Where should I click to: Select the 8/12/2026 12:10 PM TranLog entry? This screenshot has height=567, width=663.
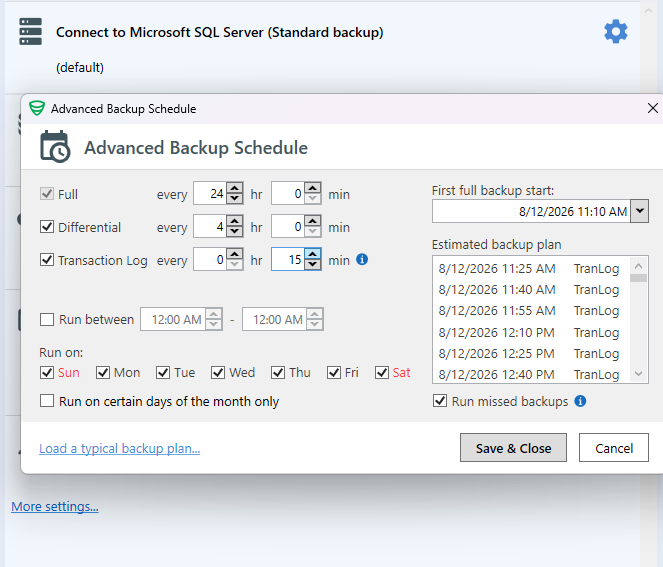click(529, 332)
